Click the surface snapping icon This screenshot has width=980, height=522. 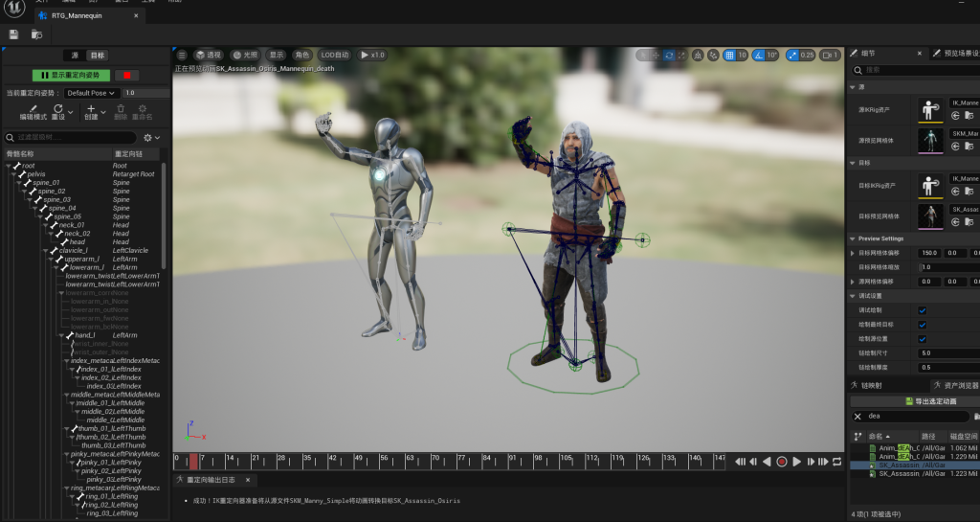point(713,55)
